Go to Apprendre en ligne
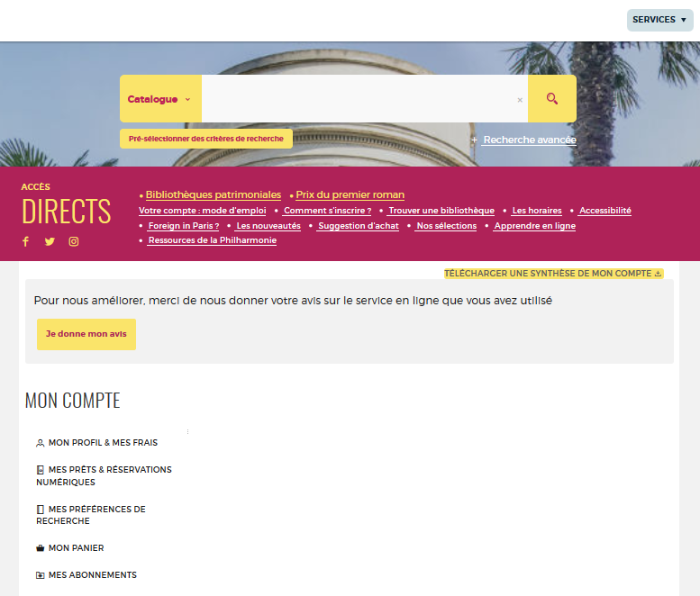700x596 pixels. (535, 226)
